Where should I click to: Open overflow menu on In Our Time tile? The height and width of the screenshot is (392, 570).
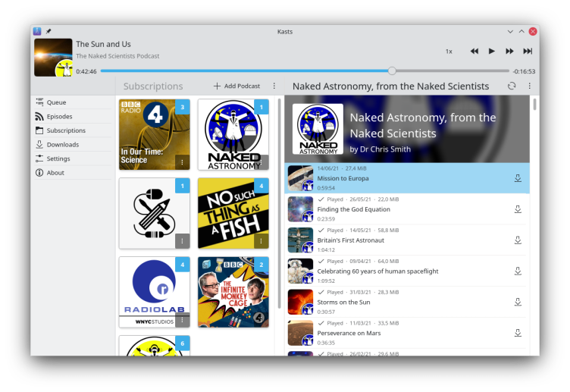pos(182,162)
